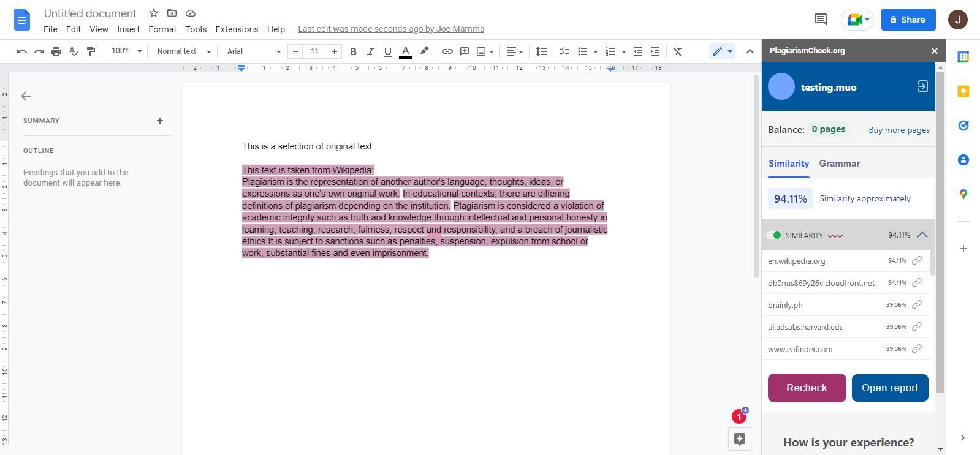The height and width of the screenshot is (455, 980).
Task: Open the Arial font dropdown
Action: [x=254, y=51]
